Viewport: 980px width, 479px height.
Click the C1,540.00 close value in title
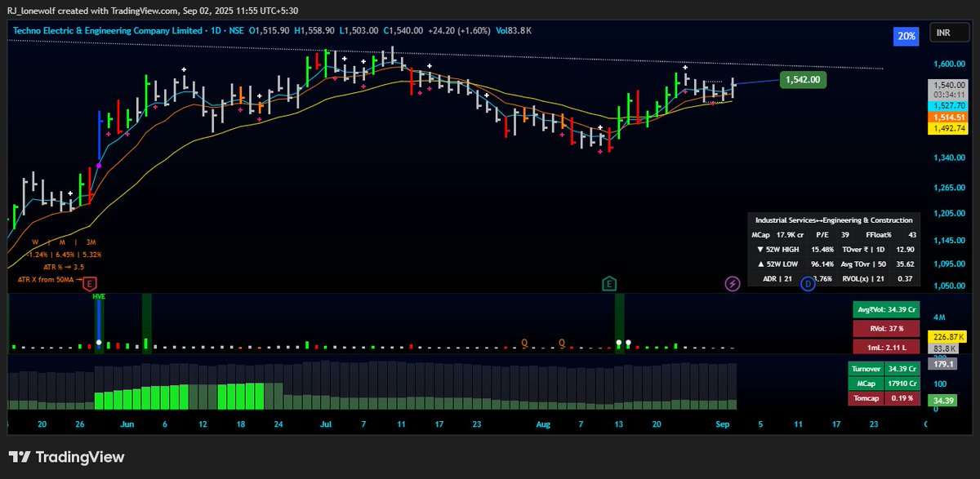pyautogui.click(x=405, y=30)
